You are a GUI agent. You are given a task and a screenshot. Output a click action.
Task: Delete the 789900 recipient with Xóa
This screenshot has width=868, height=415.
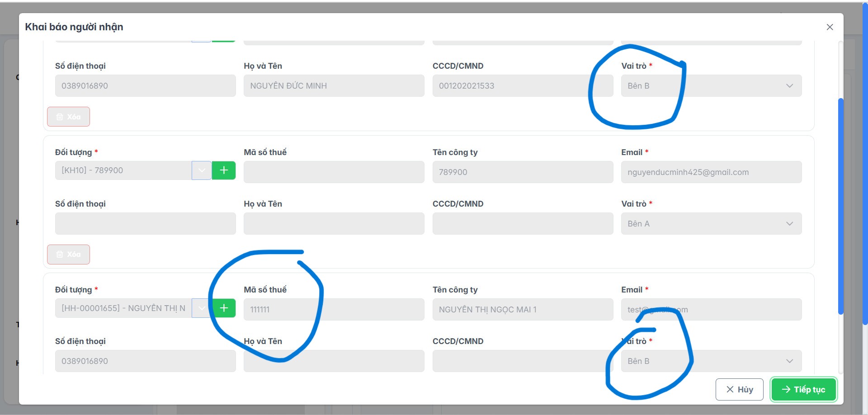point(68,255)
